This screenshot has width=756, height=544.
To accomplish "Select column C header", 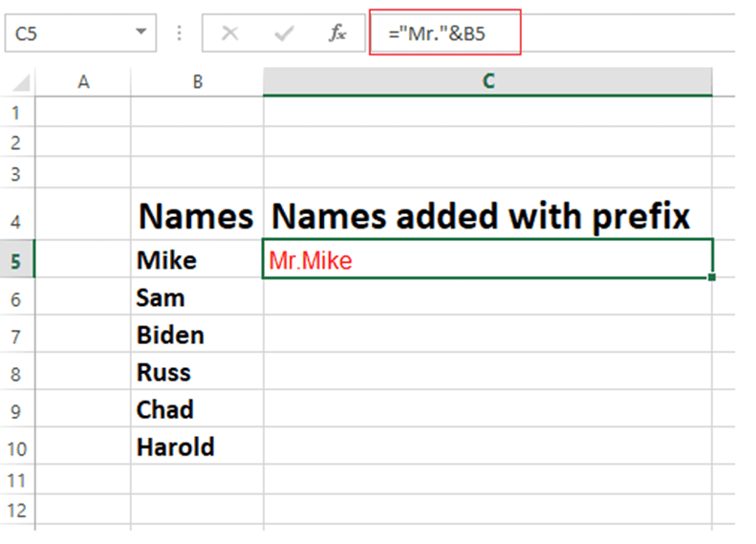I will [487, 82].
